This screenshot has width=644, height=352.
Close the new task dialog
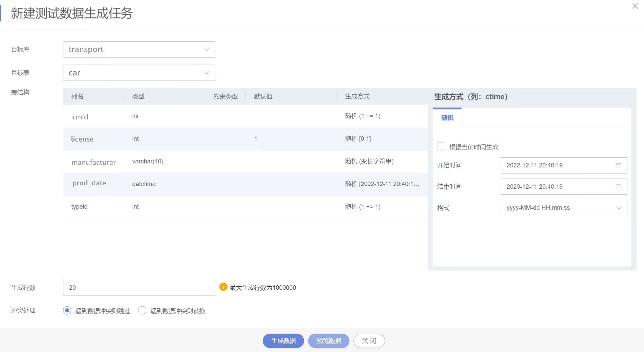[635, 6]
